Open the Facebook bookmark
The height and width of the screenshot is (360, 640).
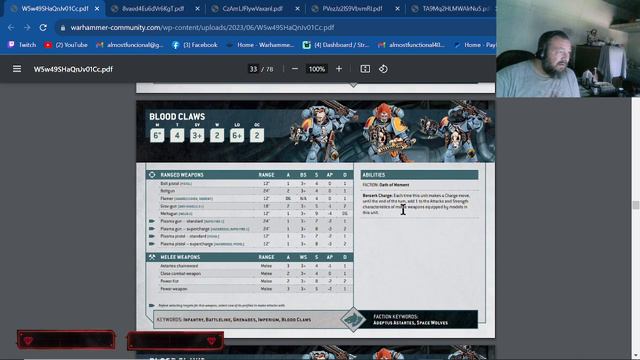coord(194,45)
